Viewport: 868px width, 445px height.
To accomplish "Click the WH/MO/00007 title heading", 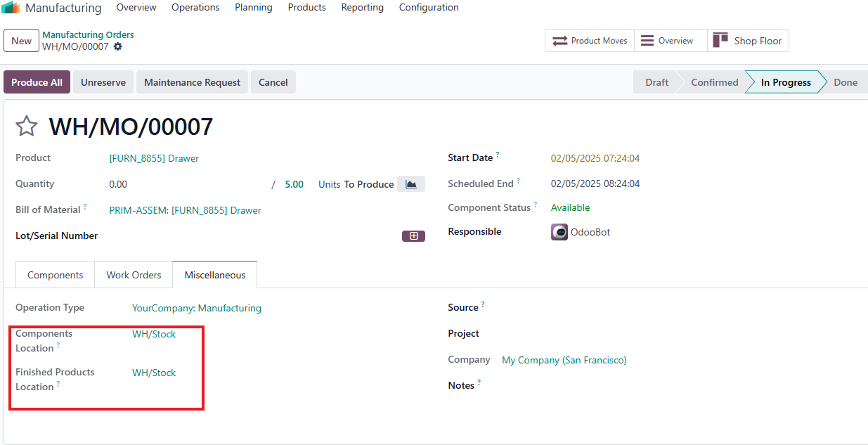I will click(x=131, y=127).
